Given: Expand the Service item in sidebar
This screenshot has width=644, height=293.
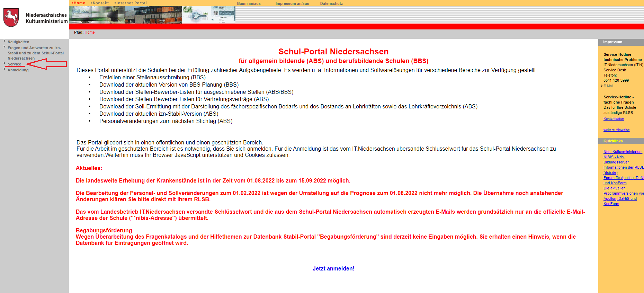Looking at the screenshot, I should point(14,64).
